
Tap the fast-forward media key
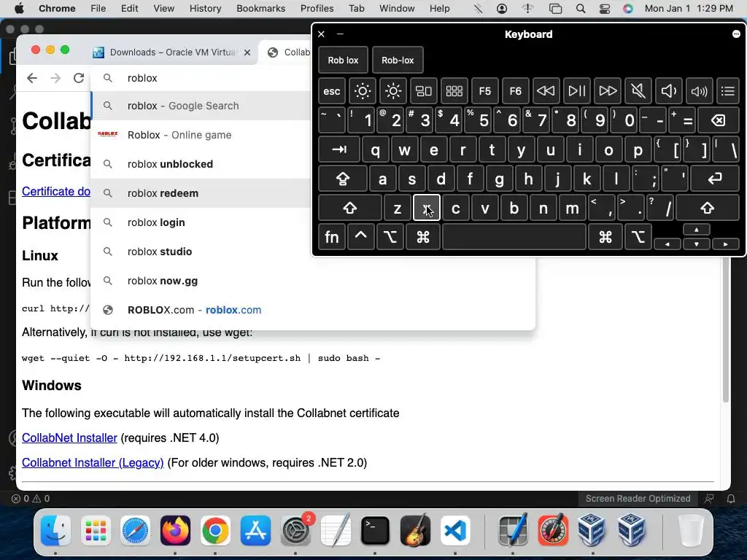coord(608,91)
